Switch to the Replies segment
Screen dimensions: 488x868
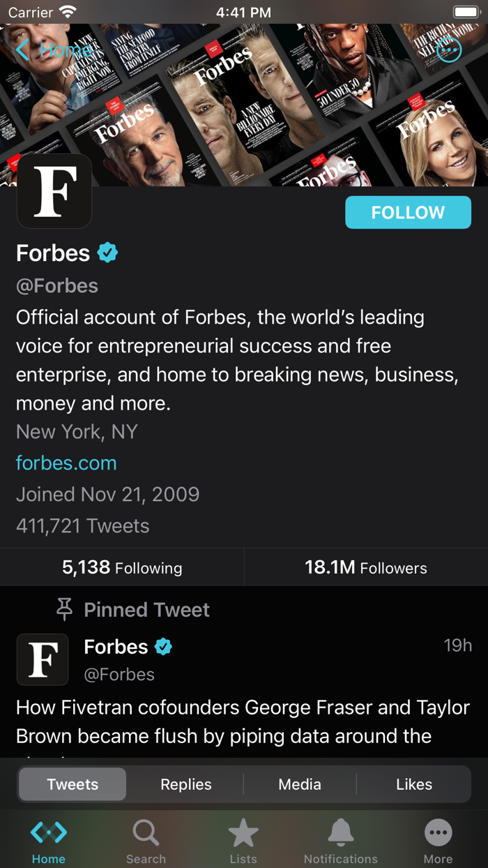click(186, 784)
